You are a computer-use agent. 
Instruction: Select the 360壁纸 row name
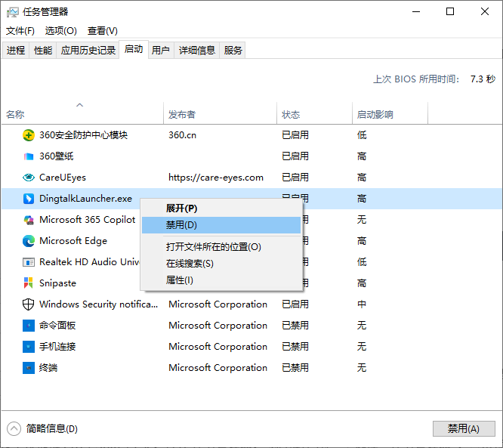pos(57,156)
